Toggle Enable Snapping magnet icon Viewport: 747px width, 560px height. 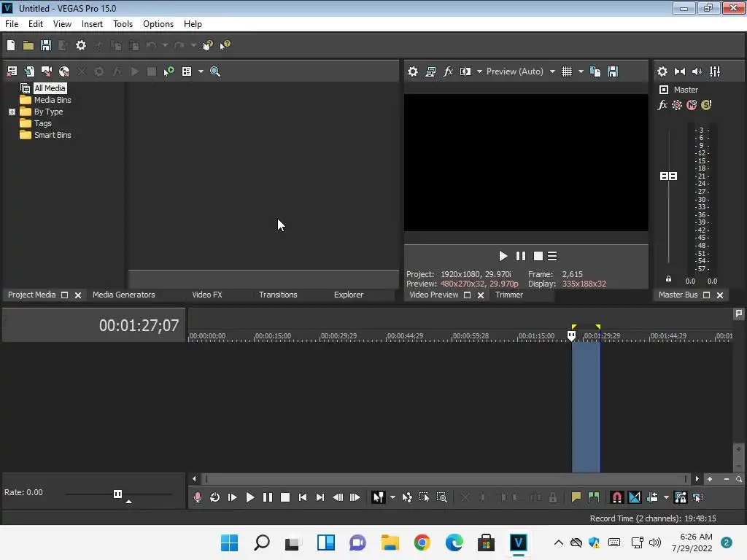tap(616, 497)
